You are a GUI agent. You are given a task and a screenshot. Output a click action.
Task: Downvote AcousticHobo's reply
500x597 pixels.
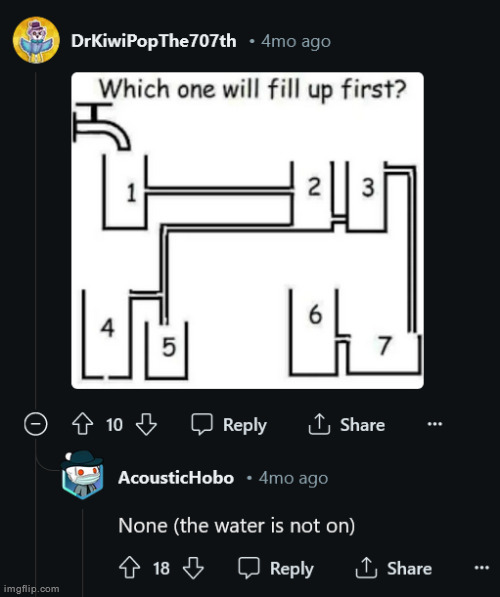click(193, 568)
